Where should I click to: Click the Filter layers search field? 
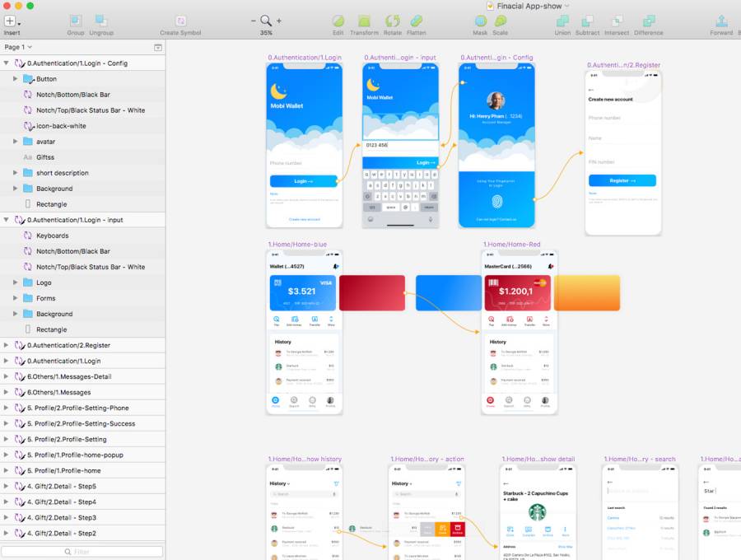point(82,552)
